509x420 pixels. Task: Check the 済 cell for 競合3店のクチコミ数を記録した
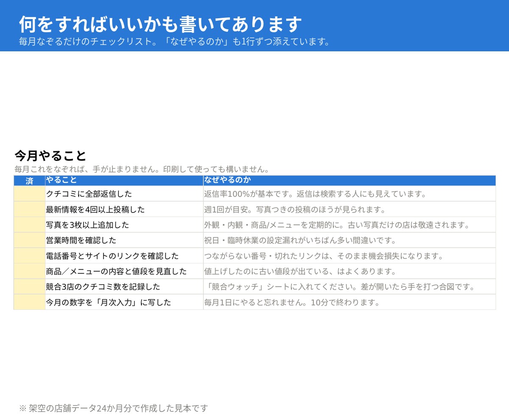[29, 287]
